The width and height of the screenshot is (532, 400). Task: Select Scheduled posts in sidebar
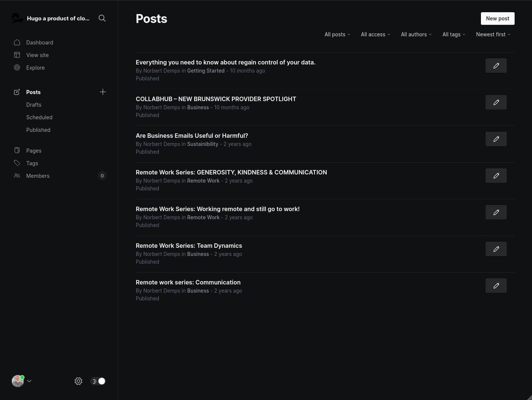[39, 117]
